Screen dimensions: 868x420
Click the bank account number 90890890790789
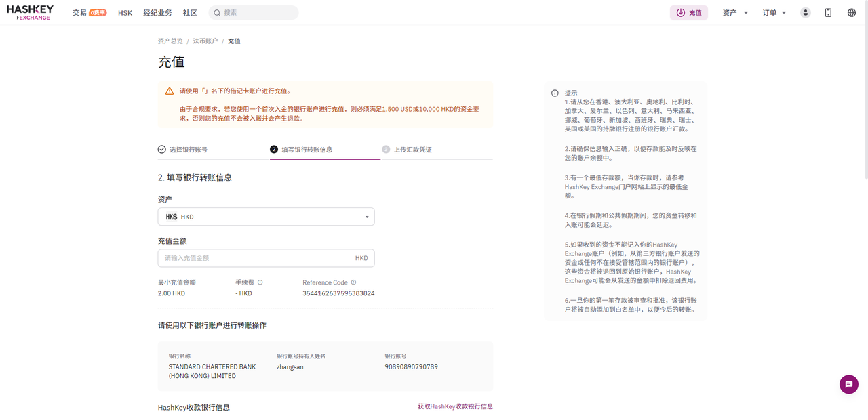[411, 367]
